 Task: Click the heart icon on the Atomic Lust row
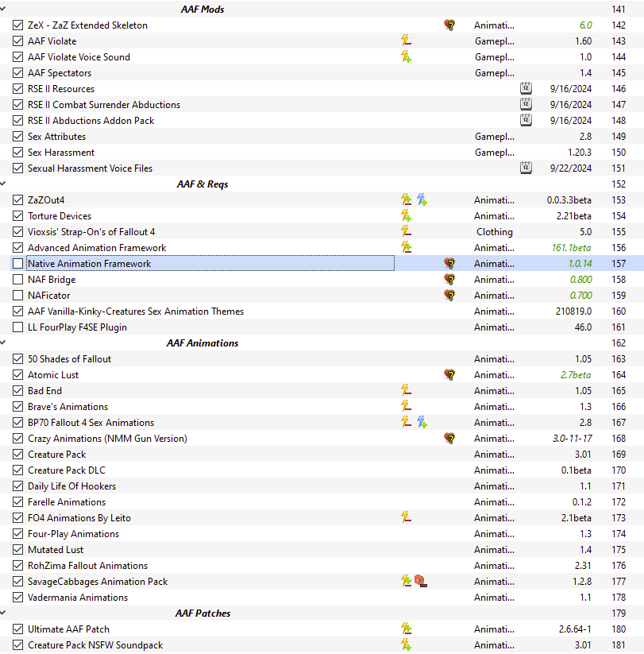point(449,375)
